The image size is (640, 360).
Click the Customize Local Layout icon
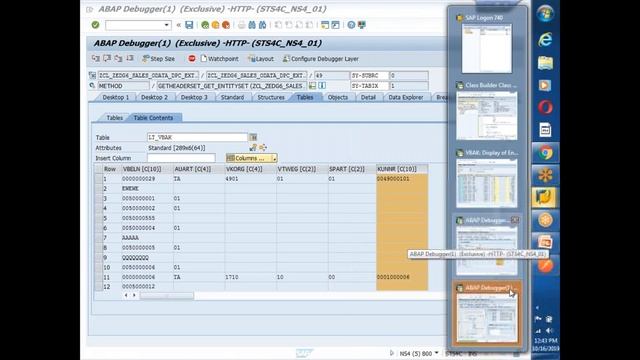click(x=362, y=25)
